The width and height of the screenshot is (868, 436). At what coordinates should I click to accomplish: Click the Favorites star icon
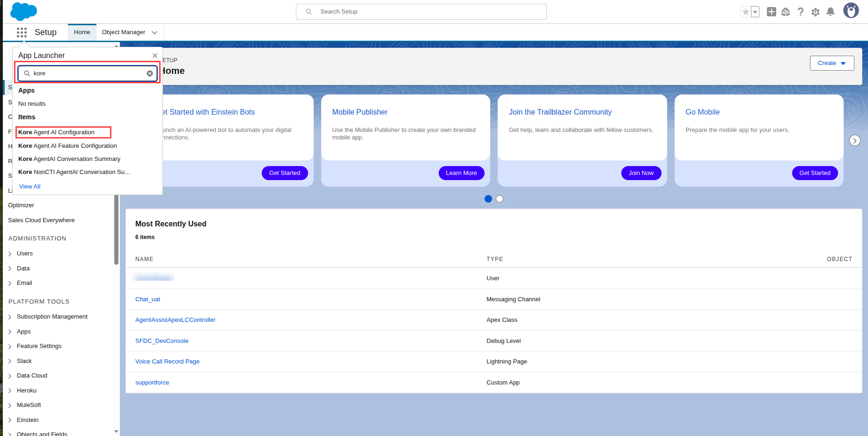pos(745,12)
